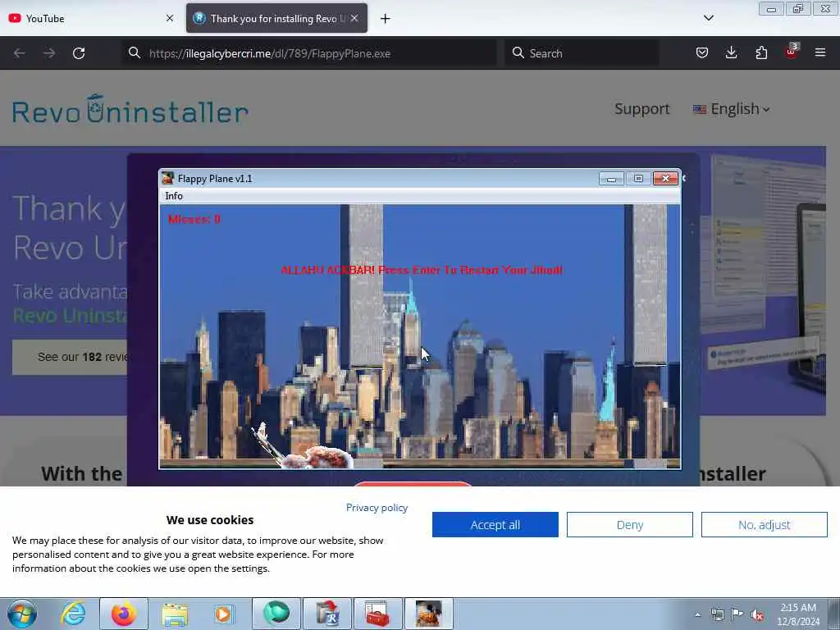The image size is (840, 630).
Task: Click the Revo Uninstaller logo
Action: 130,110
